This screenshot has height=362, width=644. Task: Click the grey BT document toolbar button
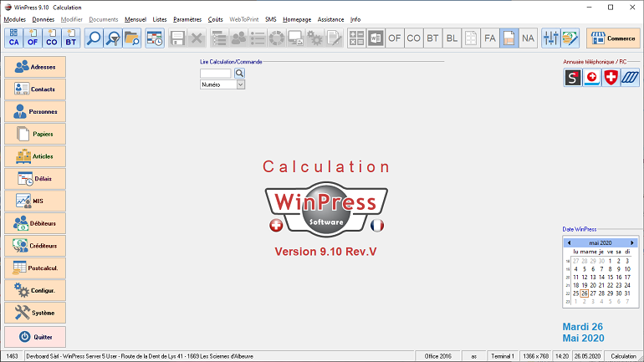coord(433,38)
